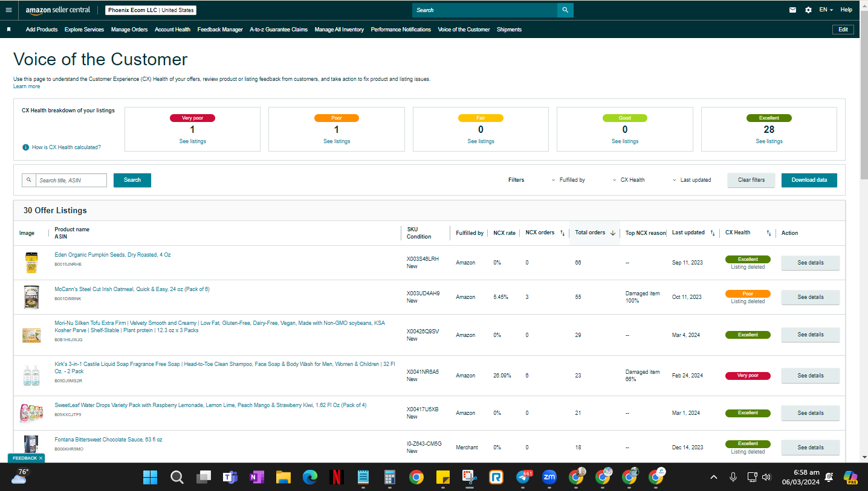The image size is (868, 491).
Task: Focus the Search title, ASIN input
Action: tap(71, 180)
